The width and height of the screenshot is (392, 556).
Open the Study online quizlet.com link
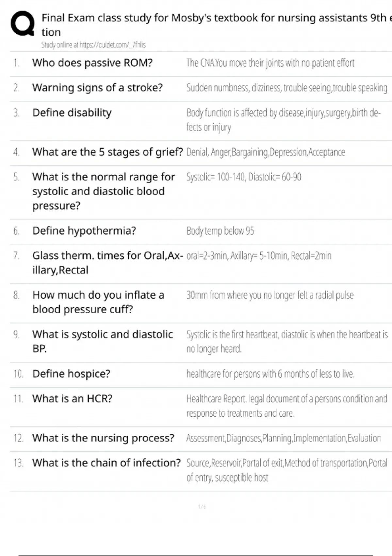coord(93,45)
